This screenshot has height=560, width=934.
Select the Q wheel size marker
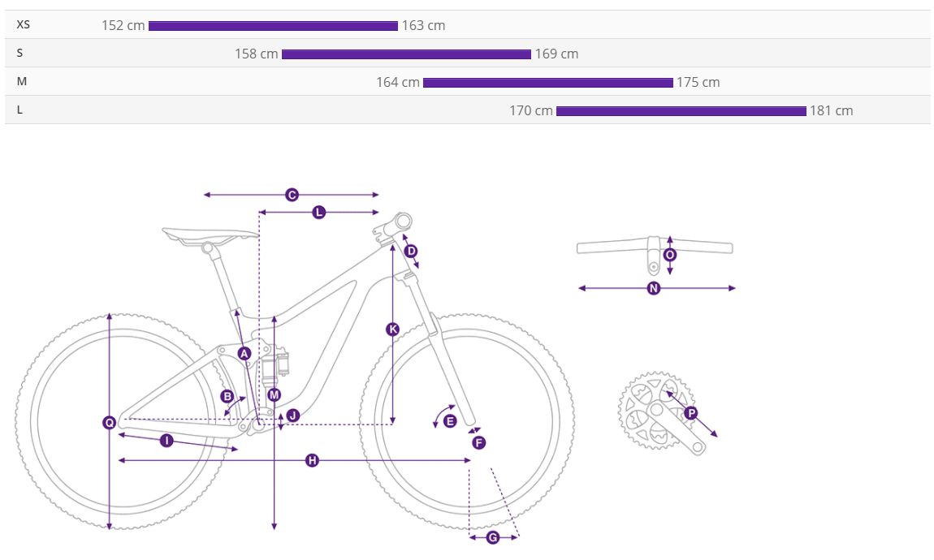coord(110,423)
